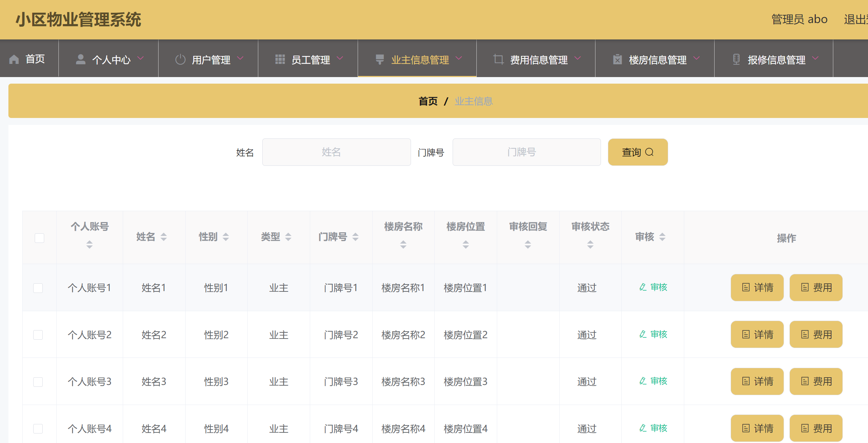The image size is (868, 443).
Task: Click the 小区物业管理系统 title
Action: point(78,19)
